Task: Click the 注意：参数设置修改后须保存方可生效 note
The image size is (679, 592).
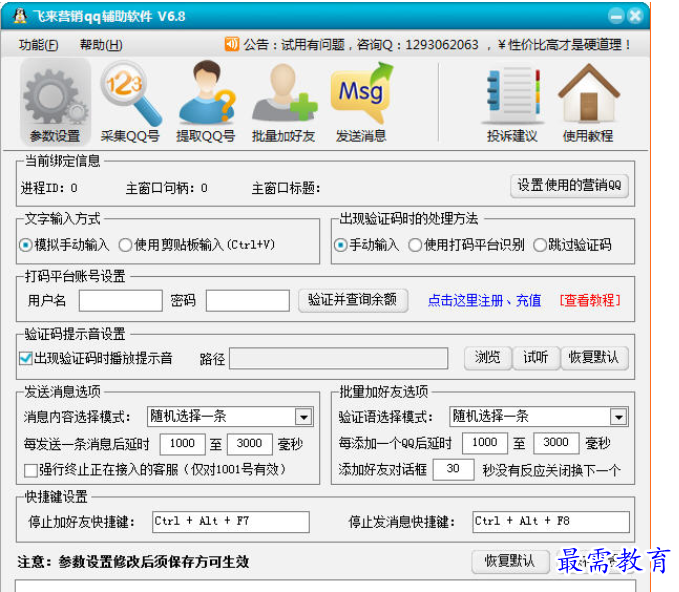Action: point(133,562)
